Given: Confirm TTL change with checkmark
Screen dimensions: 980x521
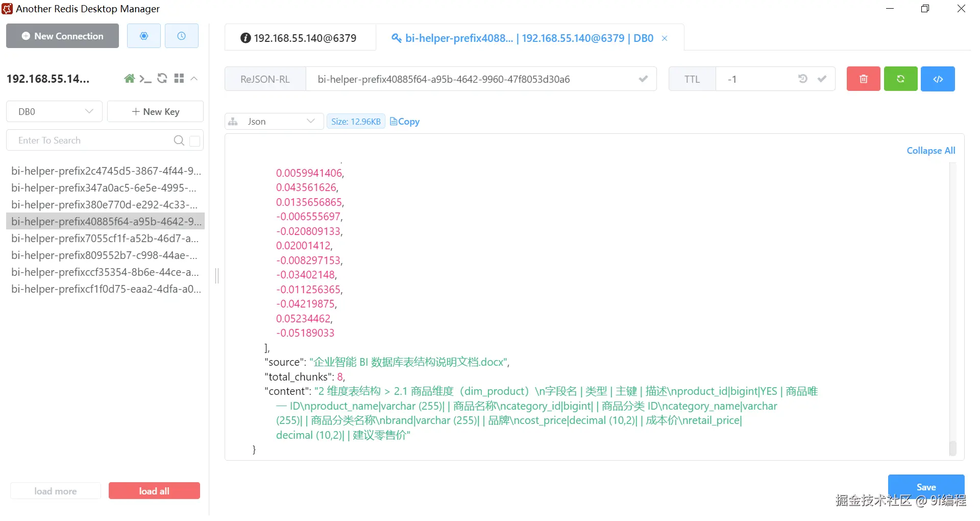Looking at the screenshot, I should pos(822,79).
